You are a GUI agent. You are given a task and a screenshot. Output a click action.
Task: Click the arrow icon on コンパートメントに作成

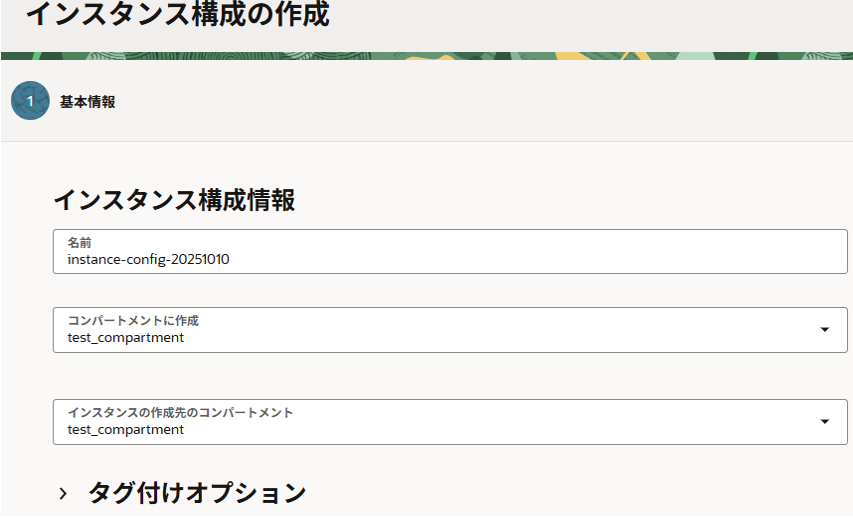click(x=824, y=330)
